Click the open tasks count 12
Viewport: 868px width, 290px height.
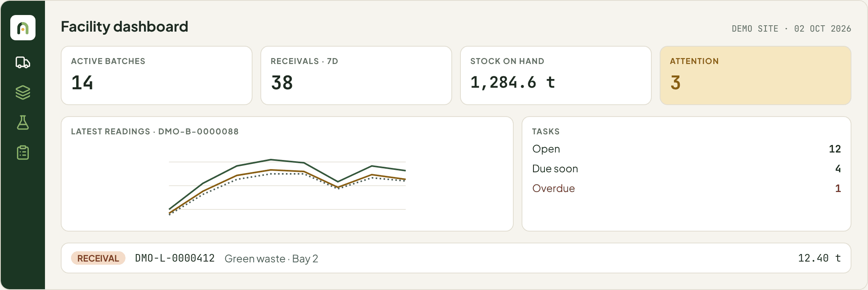pyautogui.click(x=835, y=149)
